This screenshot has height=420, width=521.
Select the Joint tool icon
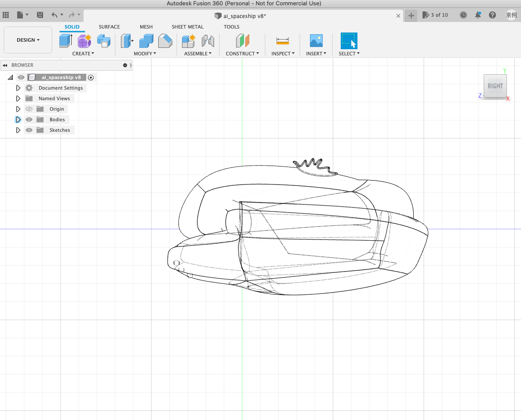tap(208, 41)
